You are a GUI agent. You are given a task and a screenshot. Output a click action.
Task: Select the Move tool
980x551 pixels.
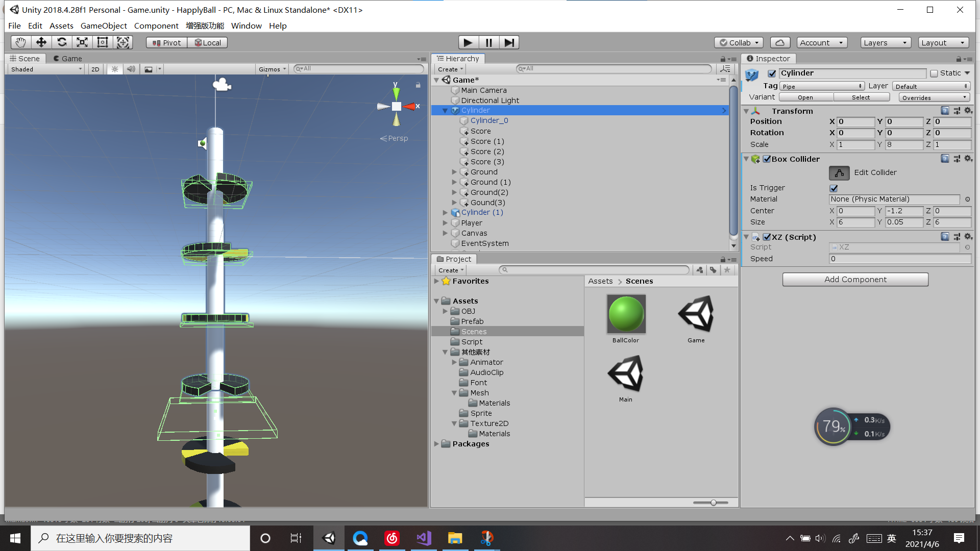click(x=41, y=42)
